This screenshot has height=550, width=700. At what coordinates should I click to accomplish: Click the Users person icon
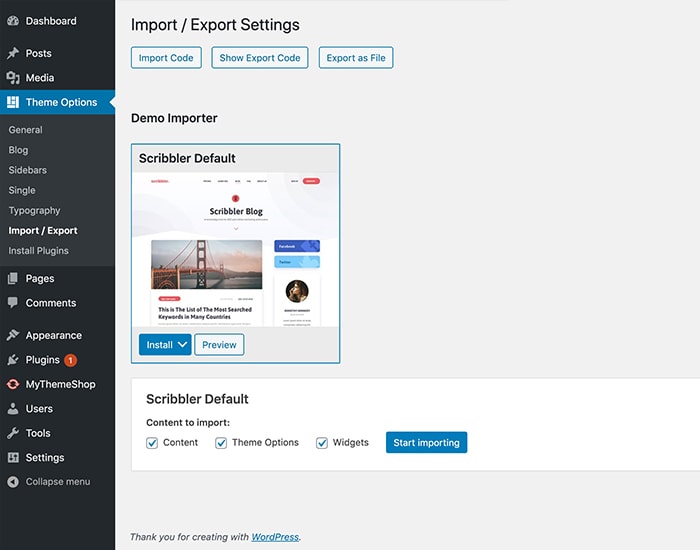(13, 408)
